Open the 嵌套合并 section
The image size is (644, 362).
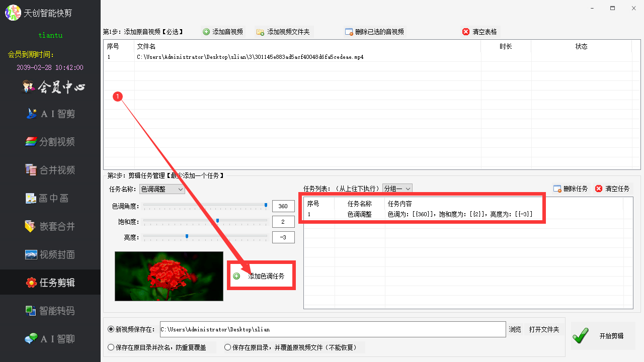pos(50,226)
